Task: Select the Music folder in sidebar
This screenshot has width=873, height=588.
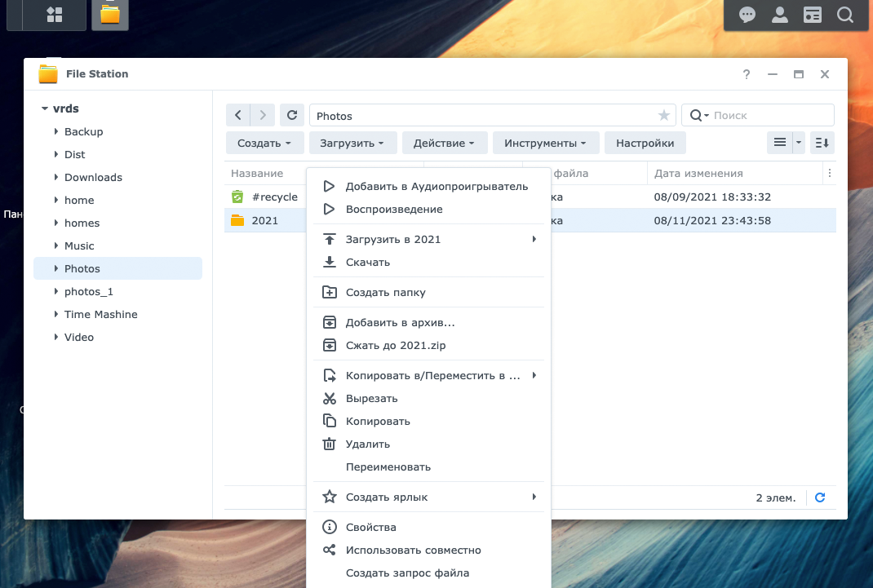Action: tap(79, 246)
